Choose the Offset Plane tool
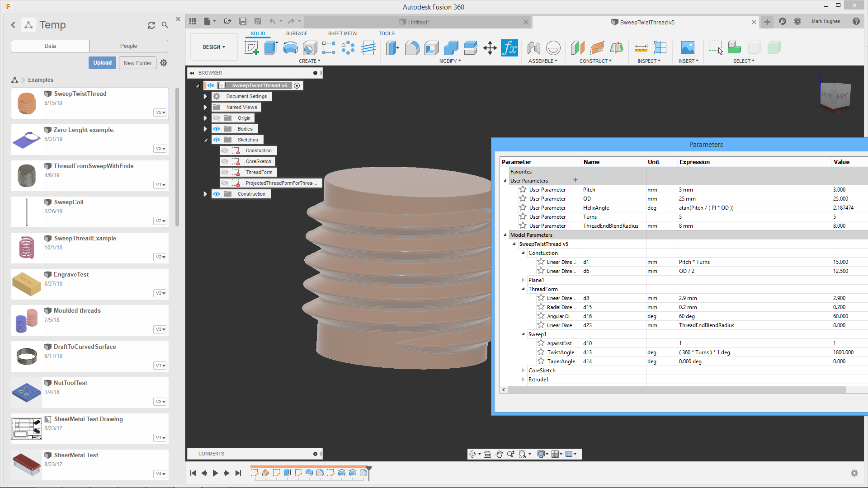Image resolution: width=868 pixels, height=488 pixels. point(577,47)
